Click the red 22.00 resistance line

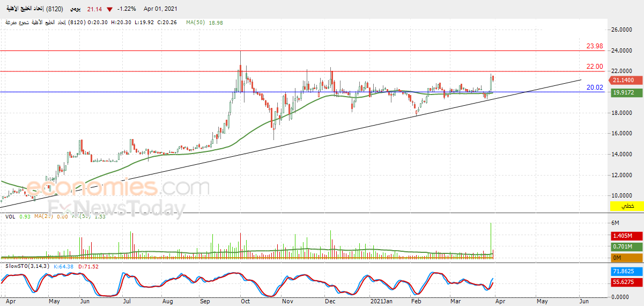click(302, 71)
